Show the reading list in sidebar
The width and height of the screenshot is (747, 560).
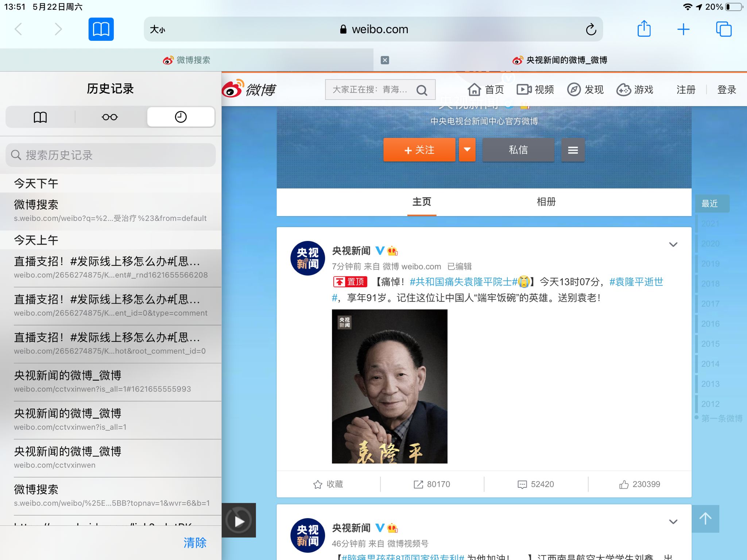coord(110,117)
